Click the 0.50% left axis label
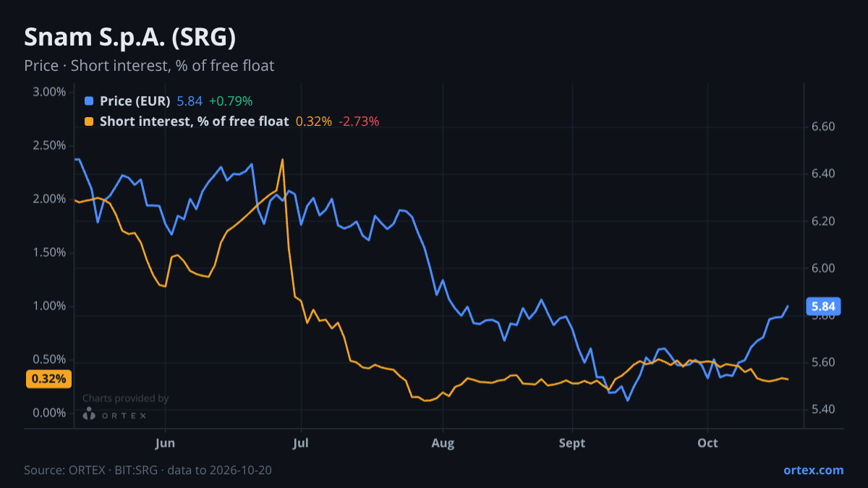 click(50, 359)
